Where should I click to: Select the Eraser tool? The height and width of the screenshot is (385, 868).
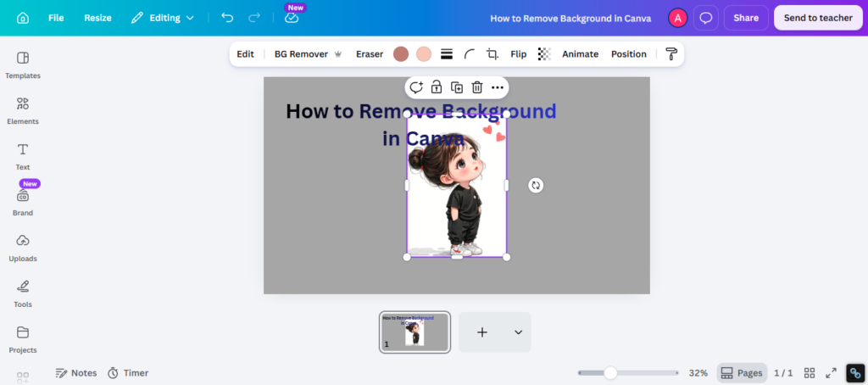coord(370,54)
